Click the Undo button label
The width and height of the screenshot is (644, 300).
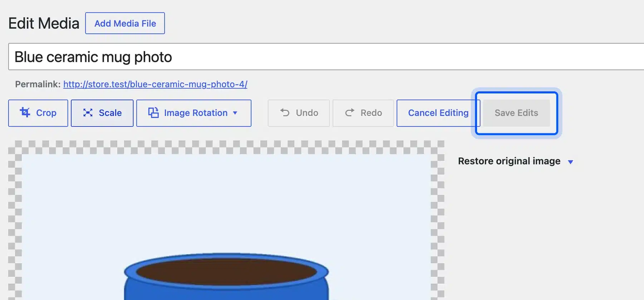coord(307,113)
